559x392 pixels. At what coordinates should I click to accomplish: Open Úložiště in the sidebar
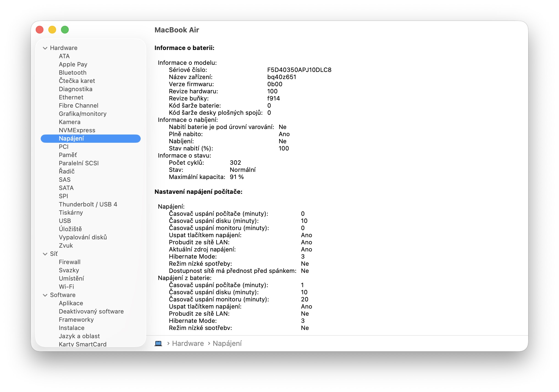tap(70, 229)
